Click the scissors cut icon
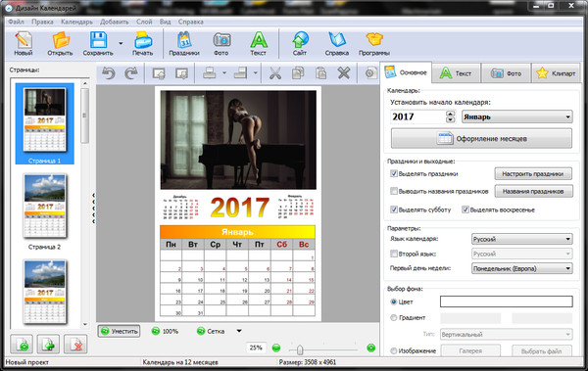Screen dimensions: 588x371 274,73
